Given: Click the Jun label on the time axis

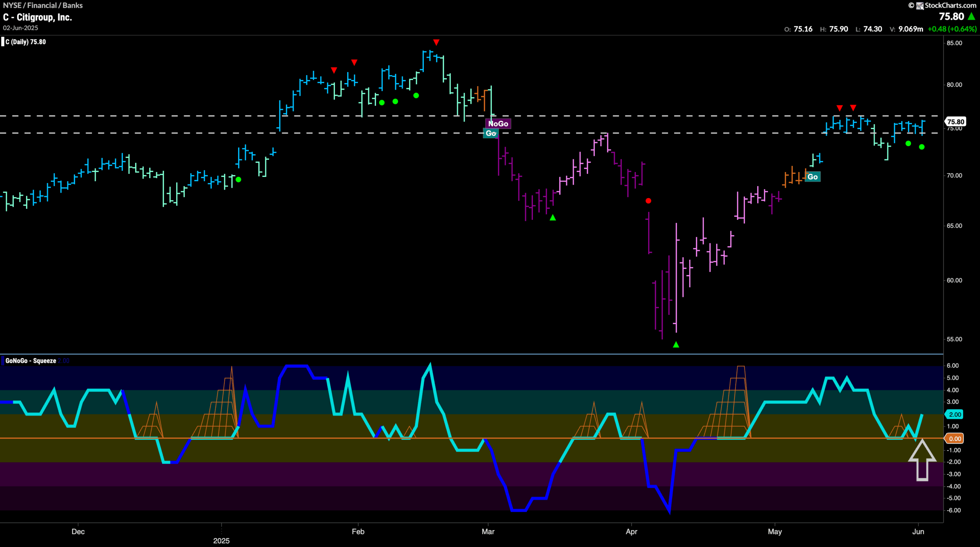Looking at the screenshot, I should [x=918, y=531].
